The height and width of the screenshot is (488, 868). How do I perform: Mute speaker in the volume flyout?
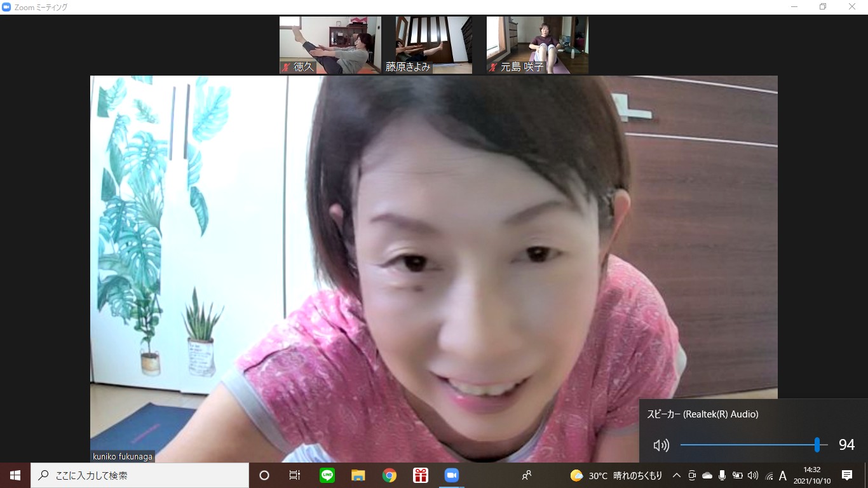point(661,445)
